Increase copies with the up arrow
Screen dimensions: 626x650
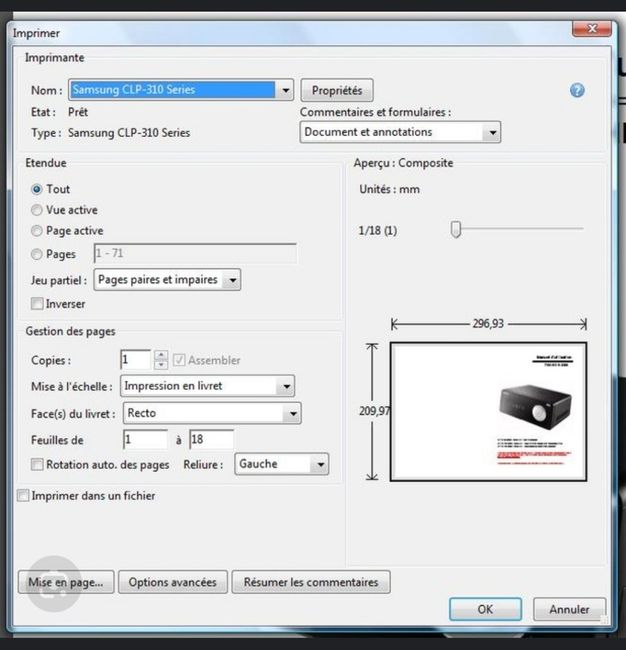tap(161, 355)
